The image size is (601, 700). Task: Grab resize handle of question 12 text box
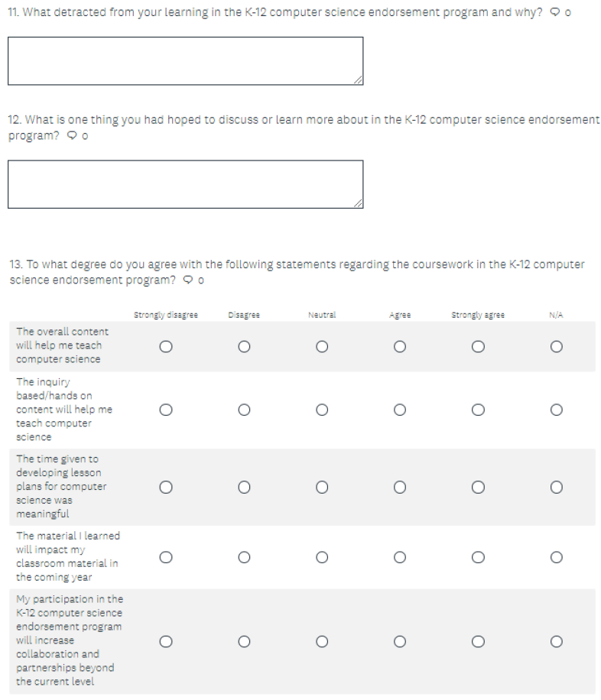point(359,203)
